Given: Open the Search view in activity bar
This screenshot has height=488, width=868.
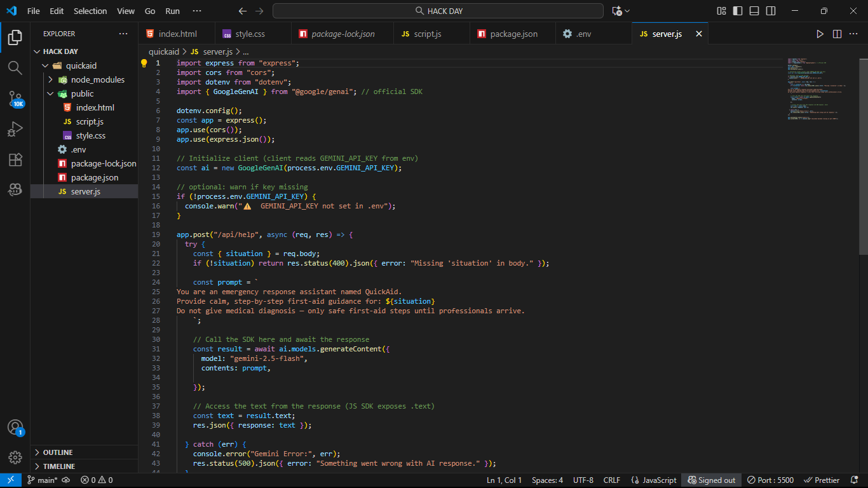Looking at the screenshot, I should pos(15,67).
